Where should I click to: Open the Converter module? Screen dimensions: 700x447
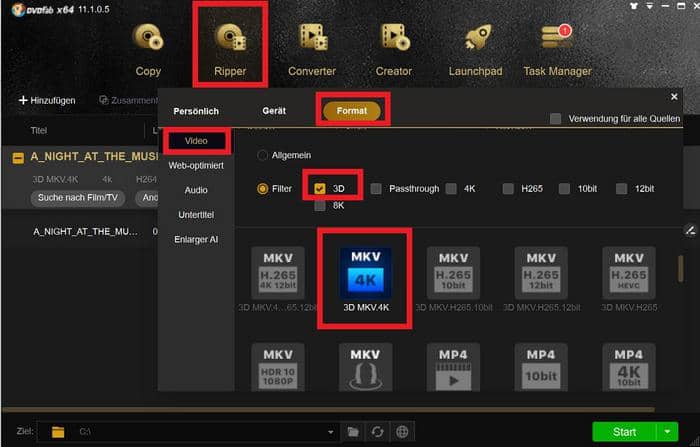tap(312, 50)
